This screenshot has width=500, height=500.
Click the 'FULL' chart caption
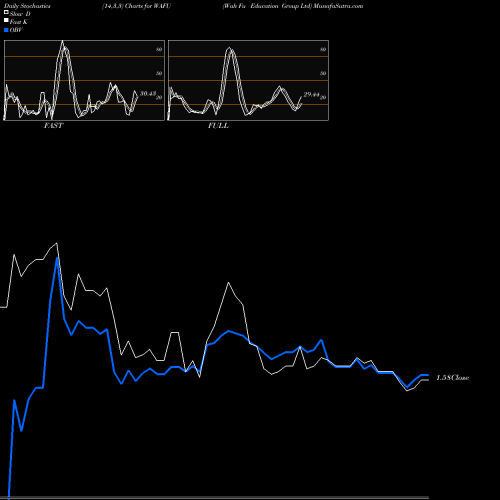pyautogui.click(x=218, y=126)
